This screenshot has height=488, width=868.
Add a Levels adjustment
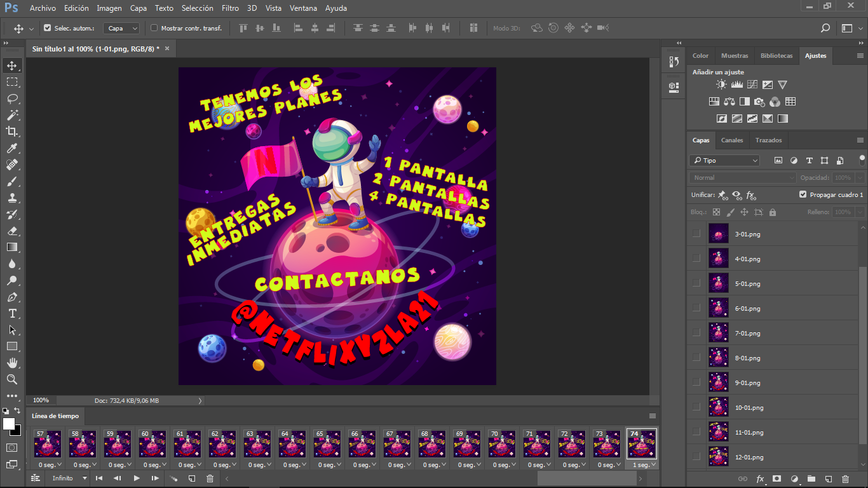point(737,85)
